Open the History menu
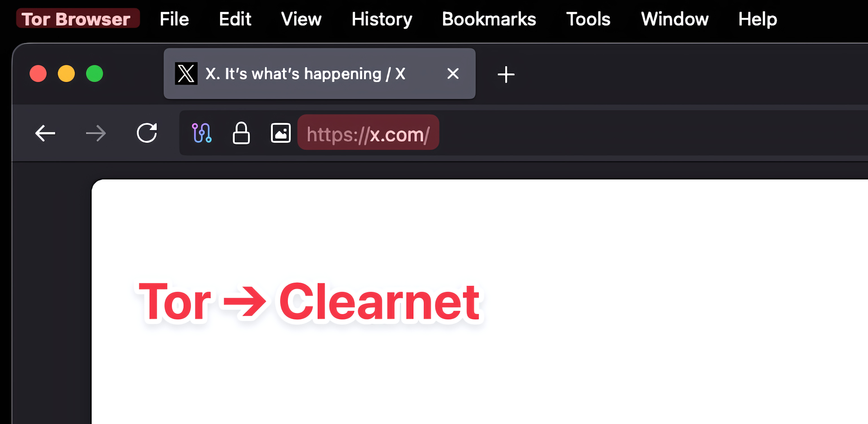 tap(382, 19)
